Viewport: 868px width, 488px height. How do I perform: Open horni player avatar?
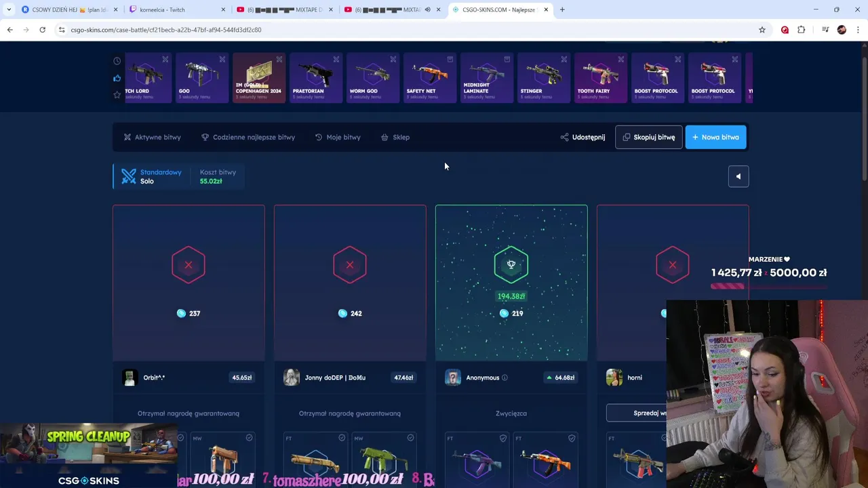pos(614,378)
